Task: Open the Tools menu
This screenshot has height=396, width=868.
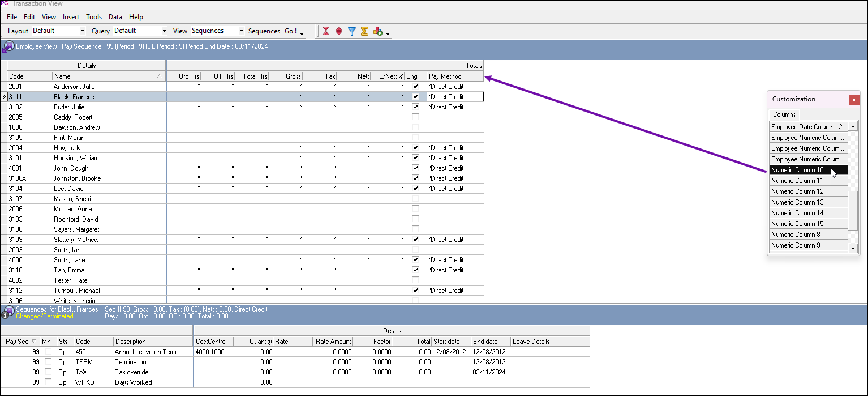Action: click(x=94, y=17)
